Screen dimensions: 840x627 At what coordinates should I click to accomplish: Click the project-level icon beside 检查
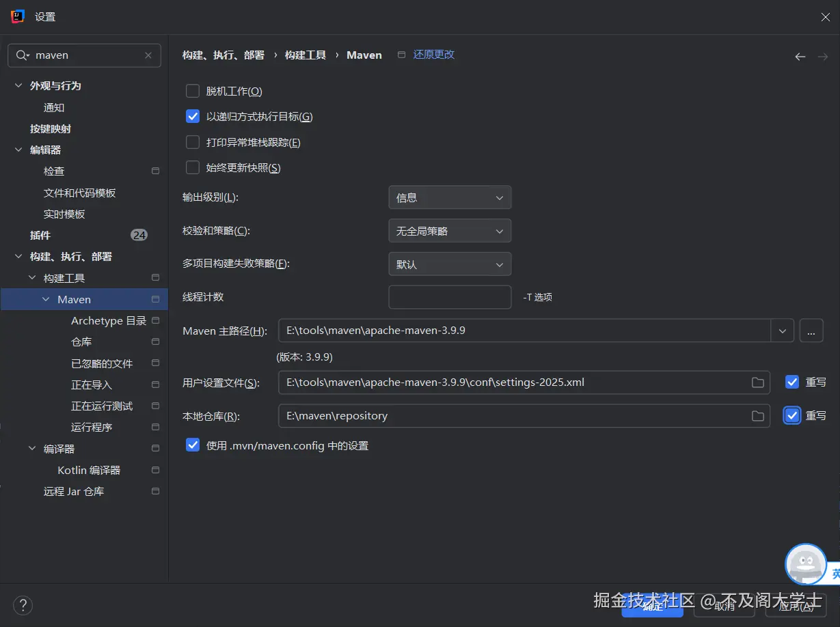155,171
